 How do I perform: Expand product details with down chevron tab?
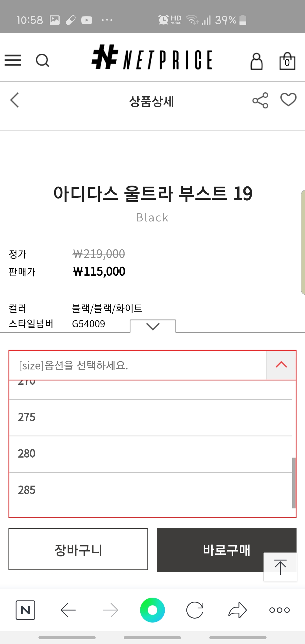(153, 326)
